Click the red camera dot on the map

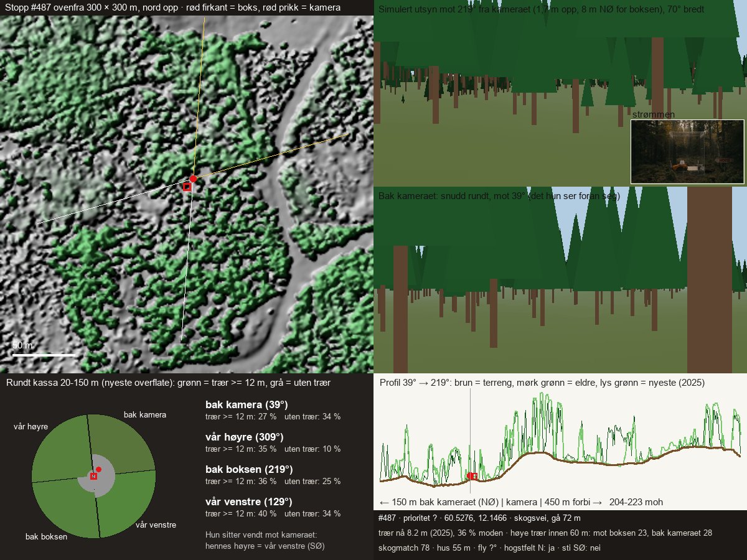(193, 179)
